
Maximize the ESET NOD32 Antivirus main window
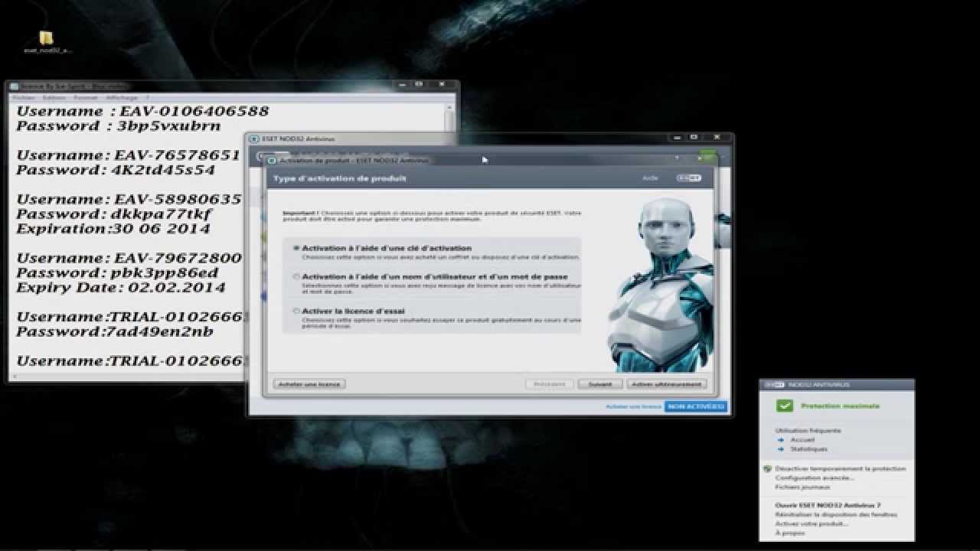click(x=694, y=137)
